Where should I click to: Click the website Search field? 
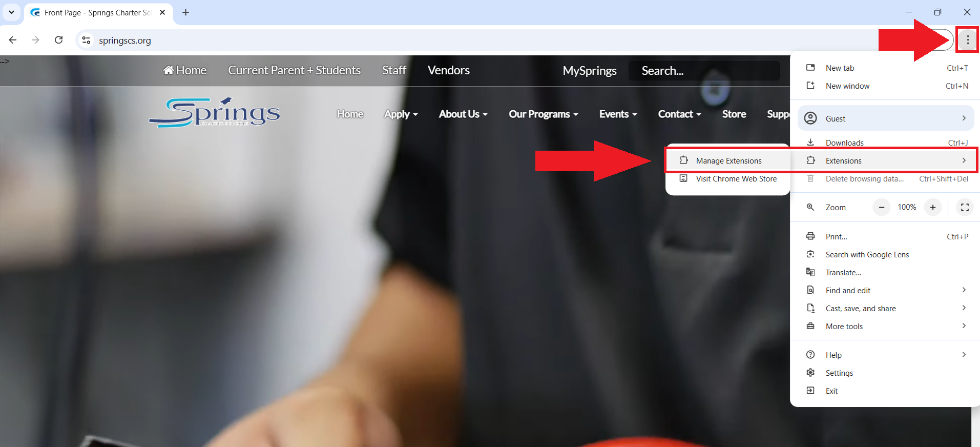click(703, 71)
